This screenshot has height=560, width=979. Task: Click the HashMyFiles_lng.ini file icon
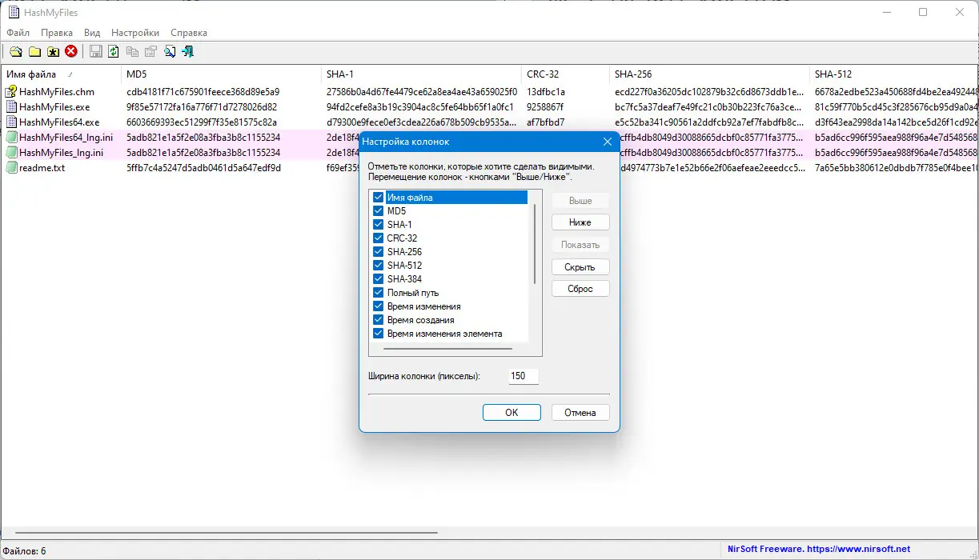[11, 153]
